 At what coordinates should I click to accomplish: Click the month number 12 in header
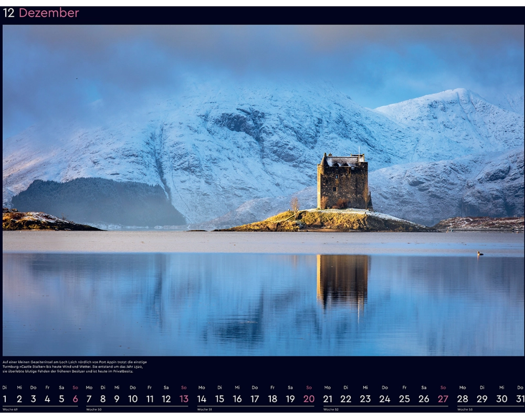tap(9, 13)
